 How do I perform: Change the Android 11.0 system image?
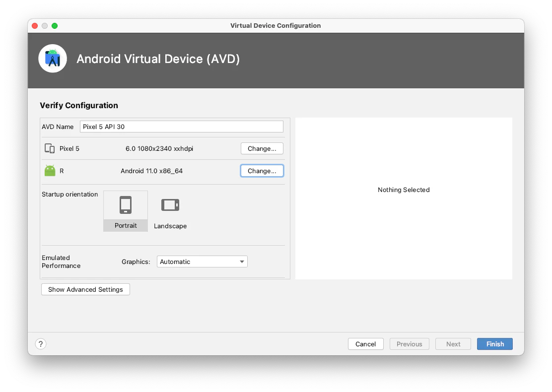(262, 171)
